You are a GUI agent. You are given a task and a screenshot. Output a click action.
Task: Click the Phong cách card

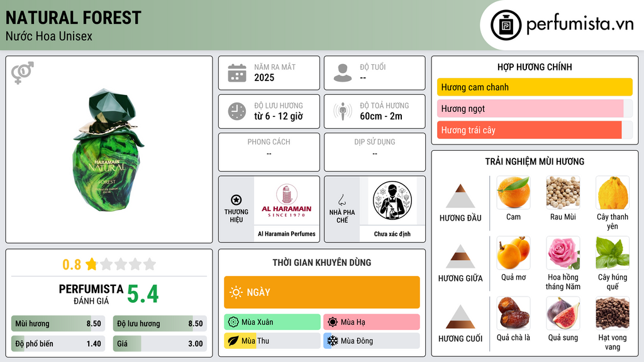point(269,152)
